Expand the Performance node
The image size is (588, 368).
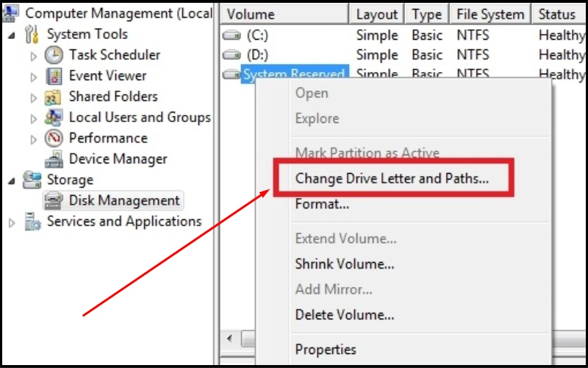tap(34, 139)
